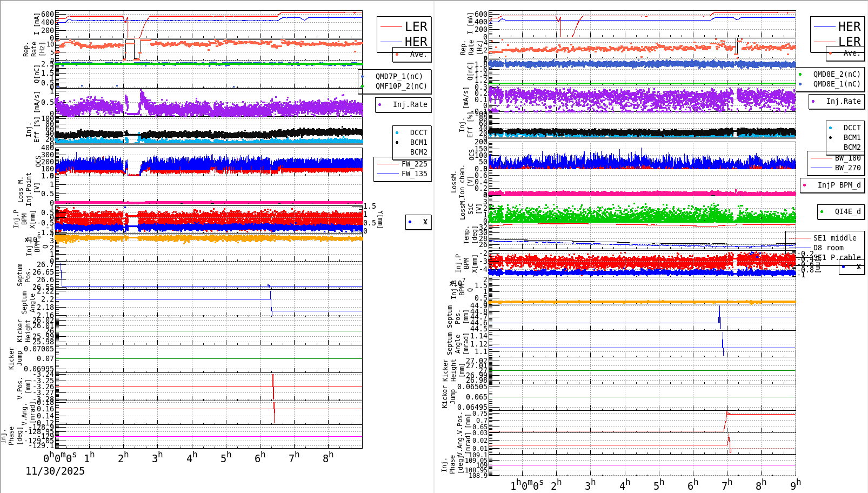Viewport: 868px width, 493px height.
Task: Click the cyan DCCT marker icon in the left legend
Action: pos(397,132)
